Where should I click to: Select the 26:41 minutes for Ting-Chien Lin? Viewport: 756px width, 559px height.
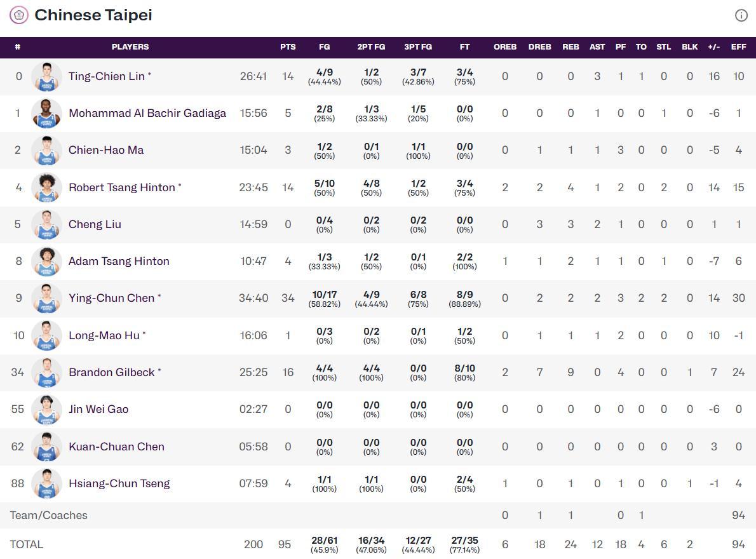point(253,76)
